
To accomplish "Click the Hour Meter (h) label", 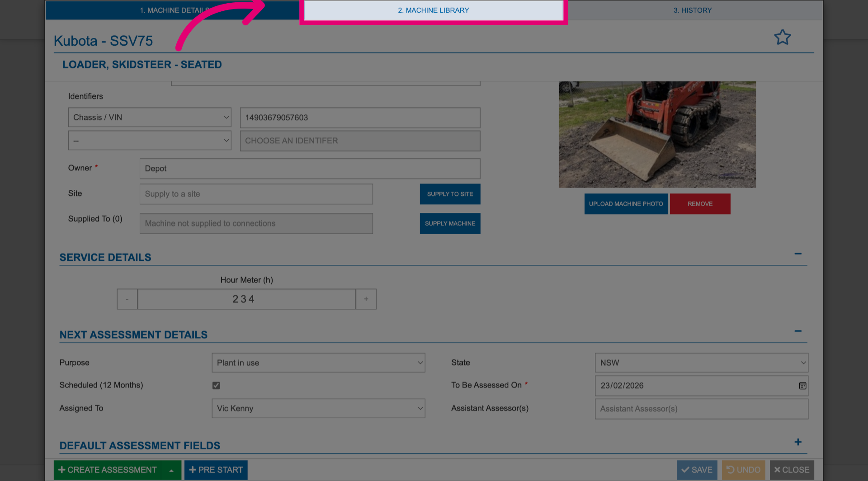I will [x=246, y=280].
